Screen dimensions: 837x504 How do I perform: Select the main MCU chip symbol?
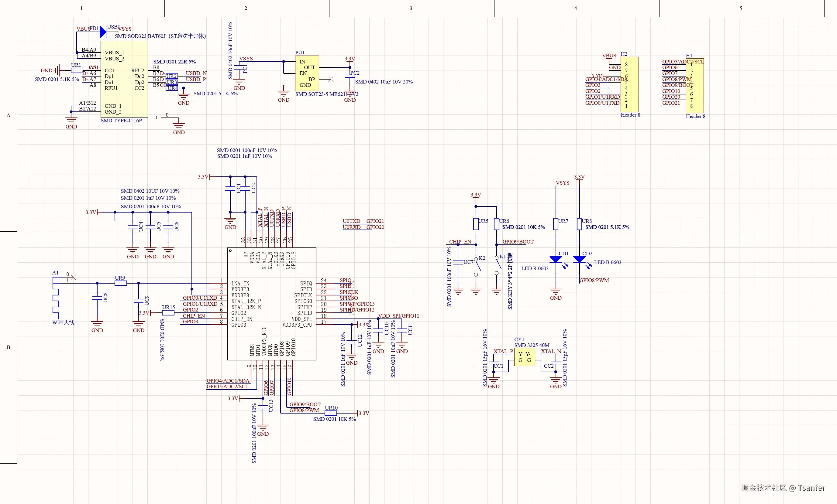pyautogui.click(x=271, y=304)
